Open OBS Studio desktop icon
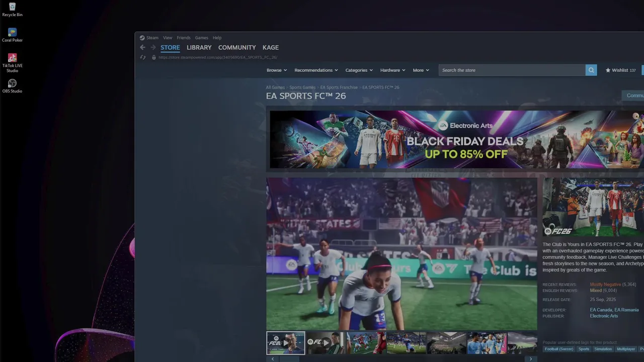This screenshot has width=644, height=362. coord(12,86)
